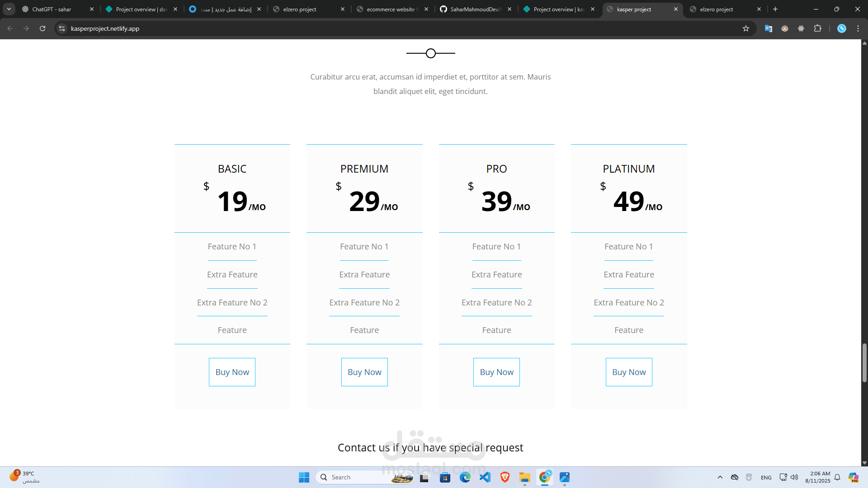The image size is (868, 488).
Task: Open the Extensions puzzle icon
Action: click(817, 28)
